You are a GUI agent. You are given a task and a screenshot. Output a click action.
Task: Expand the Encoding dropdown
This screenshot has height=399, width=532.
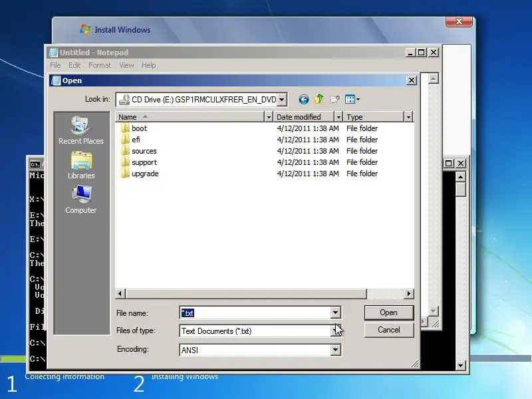(x=335, y=350)
